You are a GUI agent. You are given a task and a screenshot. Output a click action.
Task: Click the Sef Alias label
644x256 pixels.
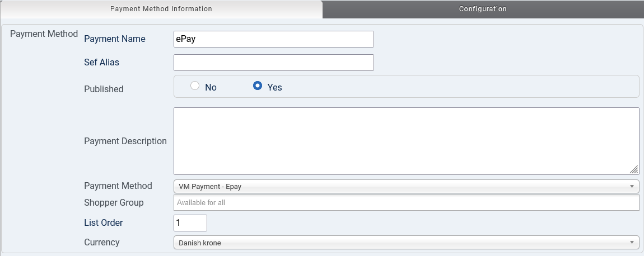pyautogui.click(x=101, y=63)
